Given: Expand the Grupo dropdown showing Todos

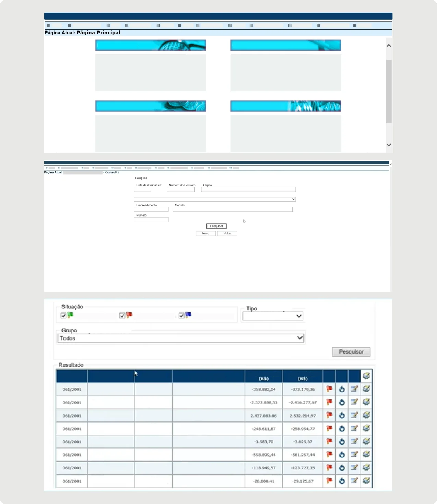Looking at the screenshot, I should 181,338.
